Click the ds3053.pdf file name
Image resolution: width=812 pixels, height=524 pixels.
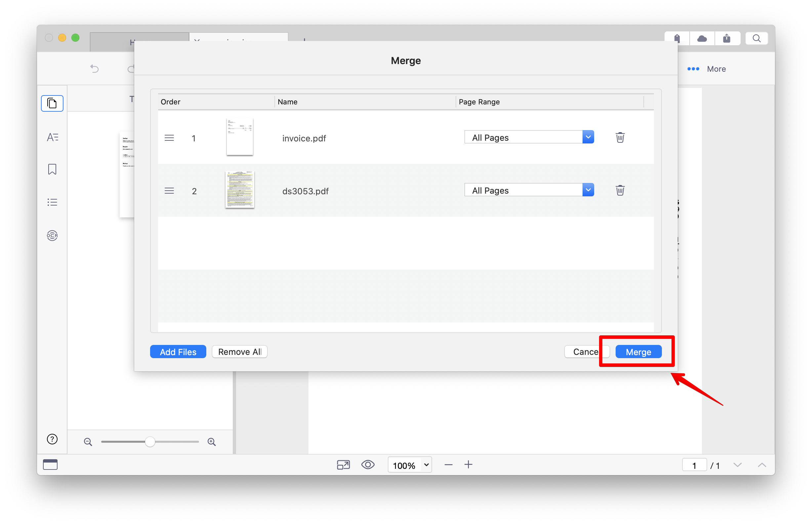click(x=305, y=191)
